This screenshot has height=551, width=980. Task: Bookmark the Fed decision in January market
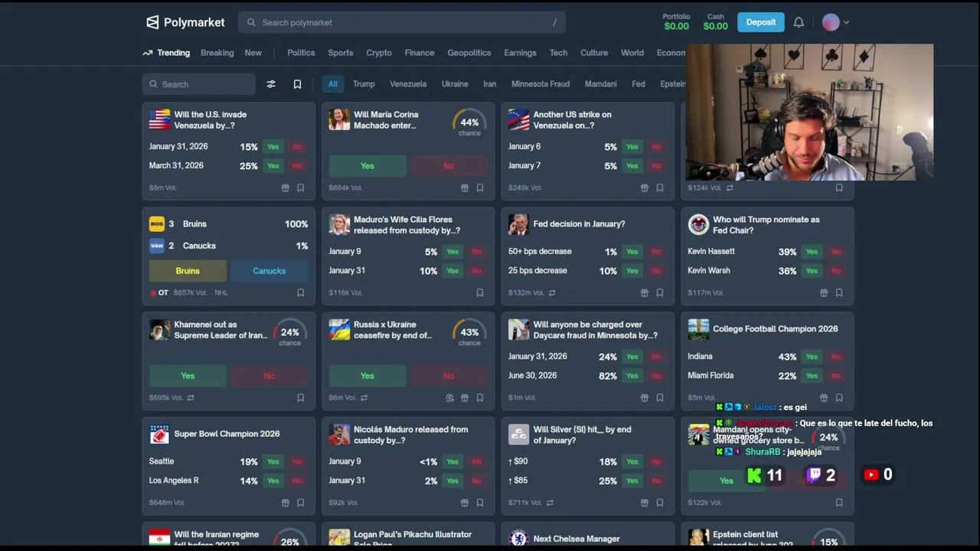[x=659, y=292]
